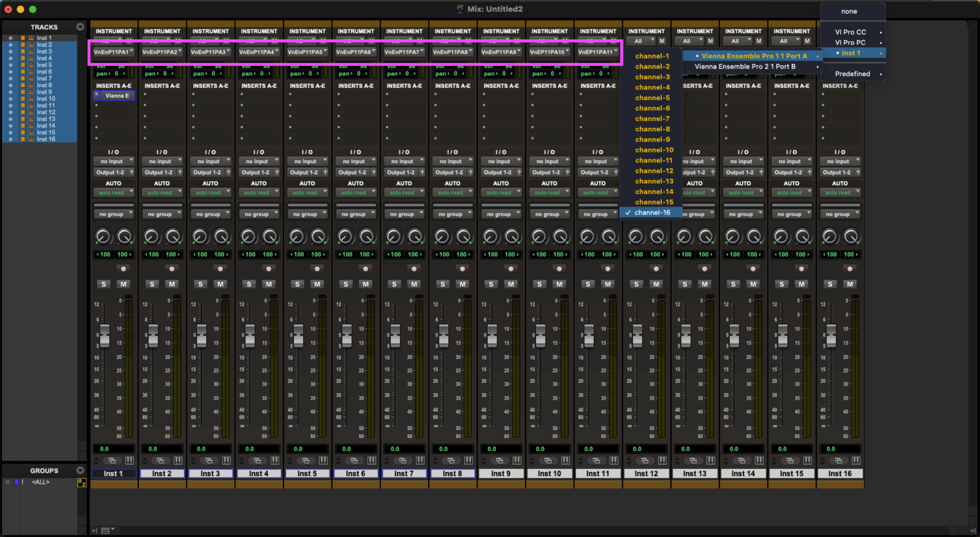Viewport: 980px width, 537px height.
Task: Select channel-8 from the channel menu
Action: click(x=651, y=129)
